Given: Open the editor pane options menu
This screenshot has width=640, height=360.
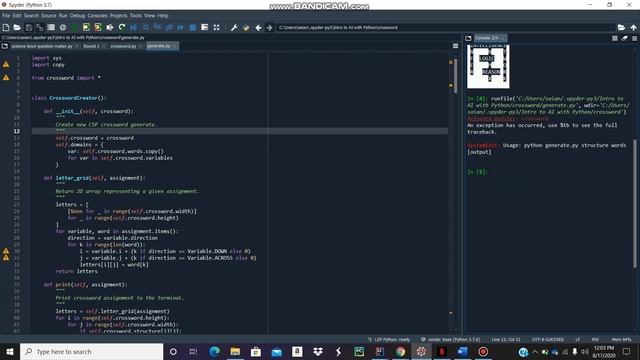Looking at the screenshot, I should tap(456, 46).
